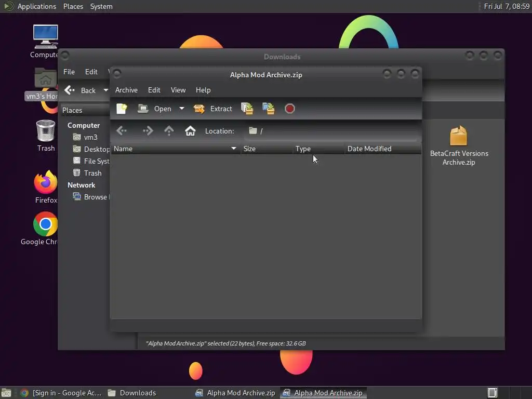Go back in archive location history
Screen dimensions: 532x399
pyautogui.click(x=122, y=130)
